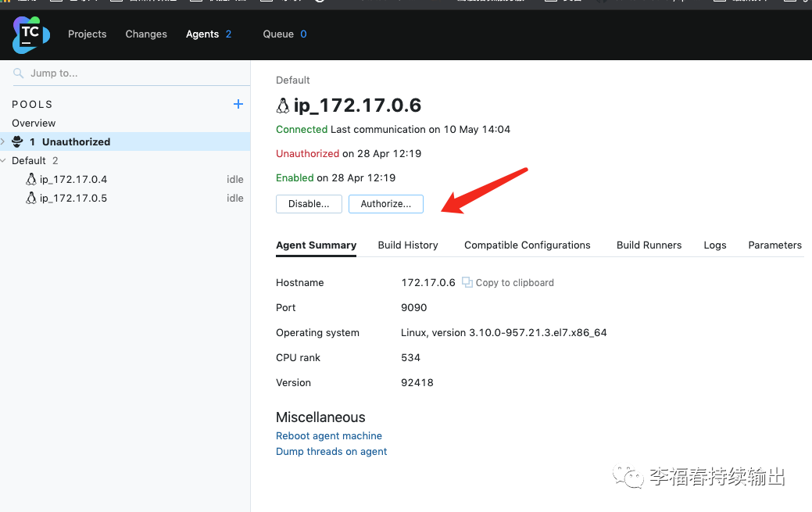Viewport: 812px width, 512px height.
Task: Click idle status of ip_172.17.0.5
Action: [235, 198]
